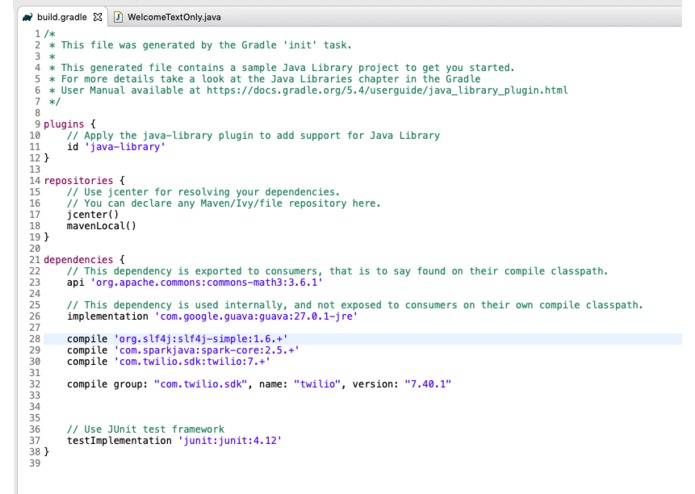Click the "twilio" name value on line 32
The width and height of the screenshot is (695, 494).
(317, 384)
